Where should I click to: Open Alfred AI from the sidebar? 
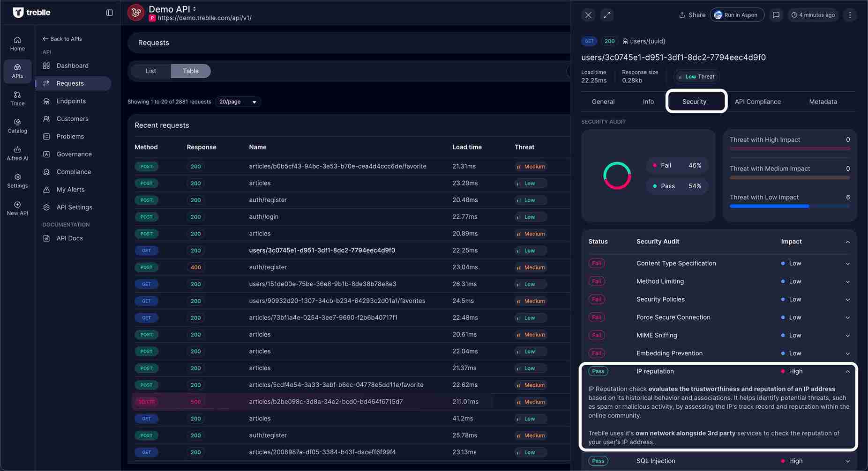click(x=17, y=153)
